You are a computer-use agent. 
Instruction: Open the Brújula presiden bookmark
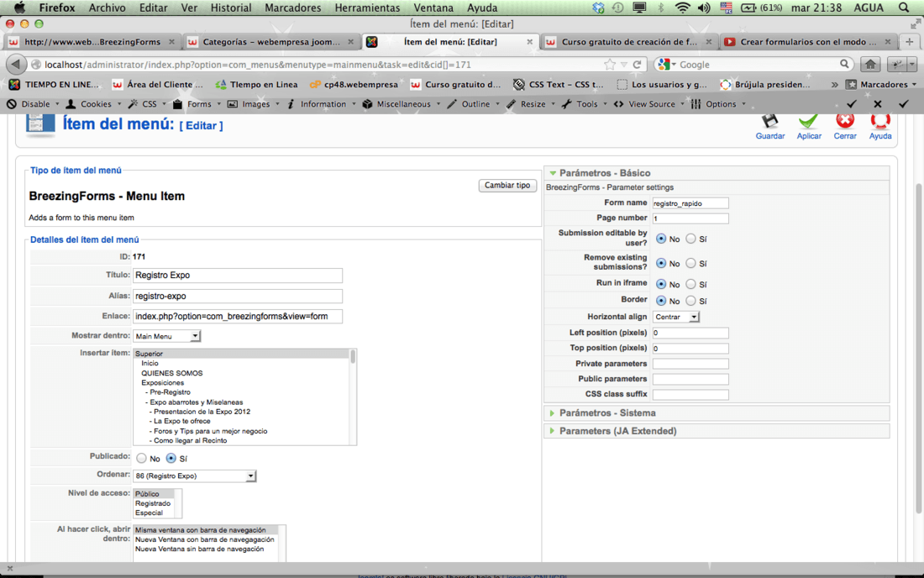pyautogui.click(x=765, y=84)
